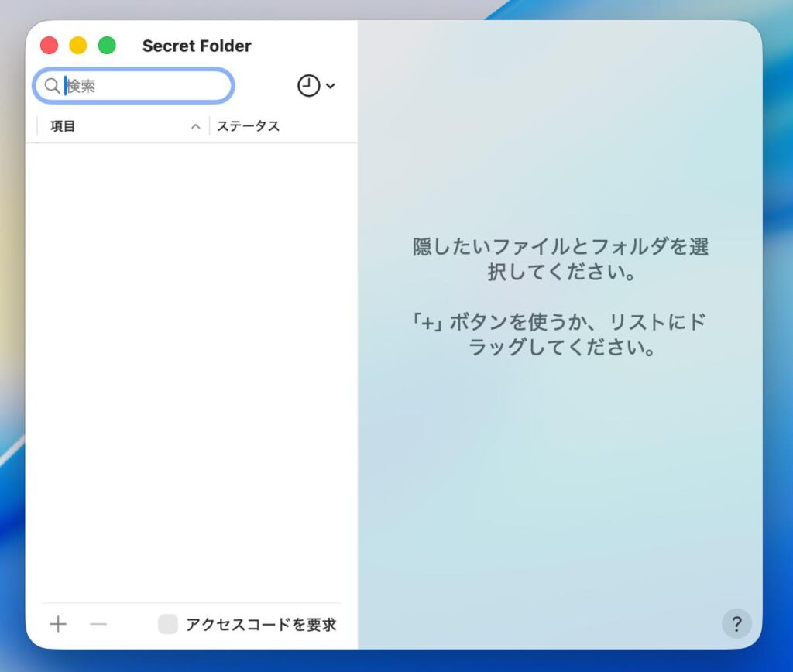Expand the chevron beside the clock icon
This screenshot has height=672, width=793.
coord(331,86)
